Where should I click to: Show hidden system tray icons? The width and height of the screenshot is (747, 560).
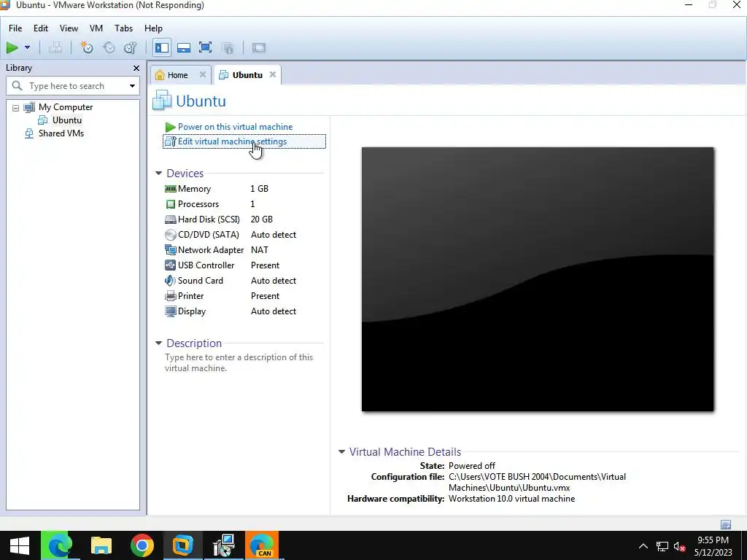643,546
